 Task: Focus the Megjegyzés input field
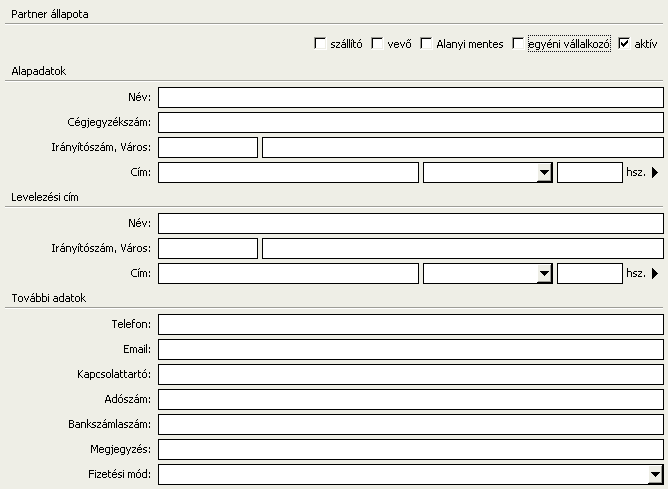click(411, 449)
